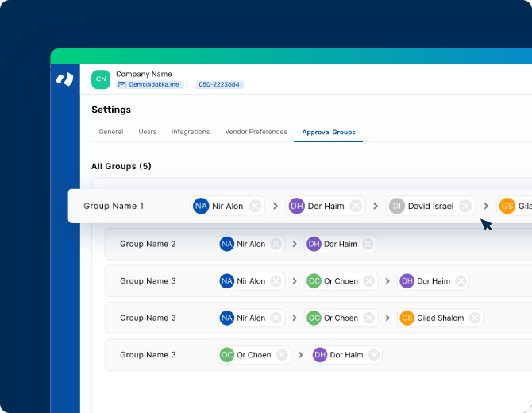The height and width of the screenshot is (413, 532).
Task: Click the Demo@dokka.me email link
Action: (x=150, y=84)
